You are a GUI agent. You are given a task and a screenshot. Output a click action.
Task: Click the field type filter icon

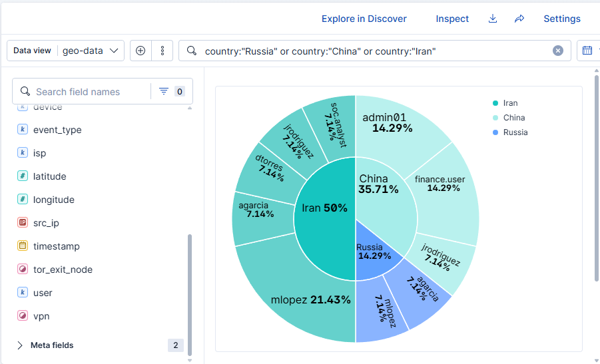(x=164, y=91)
